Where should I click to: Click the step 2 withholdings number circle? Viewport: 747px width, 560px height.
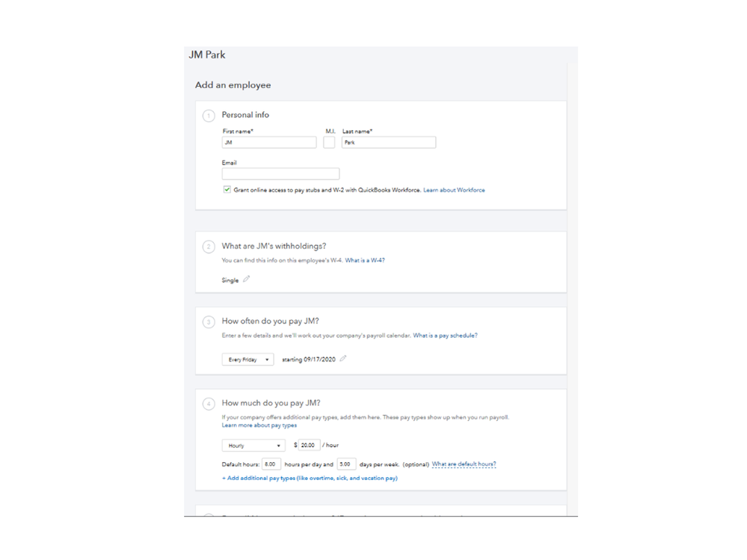tap(209, 247)
